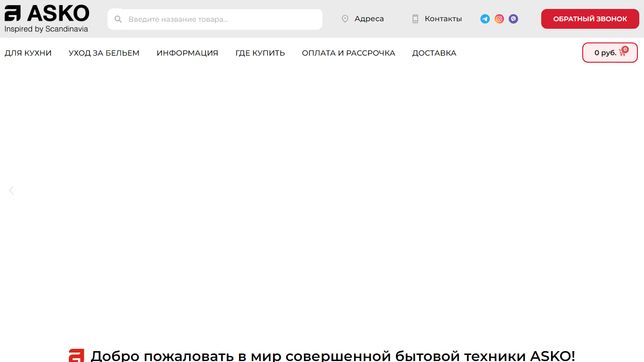Open the ГДЕ КУПИТЬ menu
This screenshot has height=362, width=644.
click(260, 53)
